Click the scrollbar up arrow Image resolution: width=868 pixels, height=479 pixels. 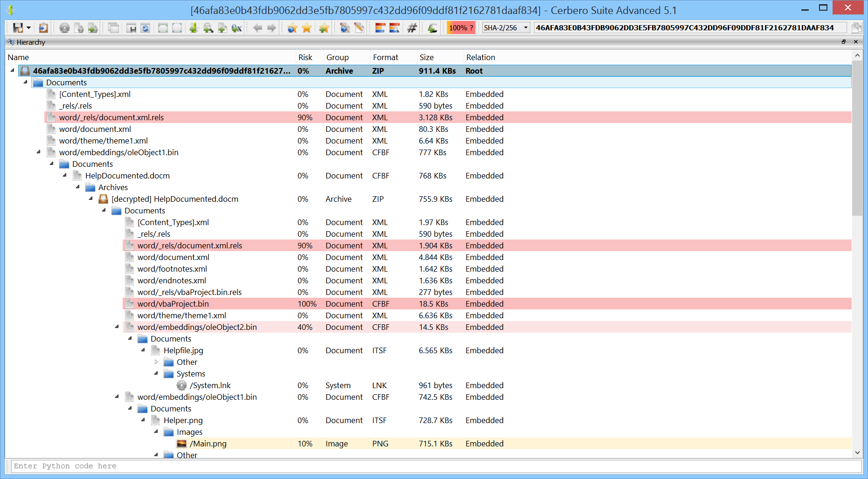pos(857,55)
